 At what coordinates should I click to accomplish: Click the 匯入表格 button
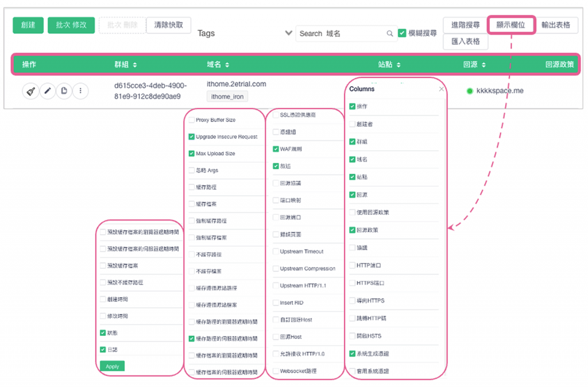465,41
